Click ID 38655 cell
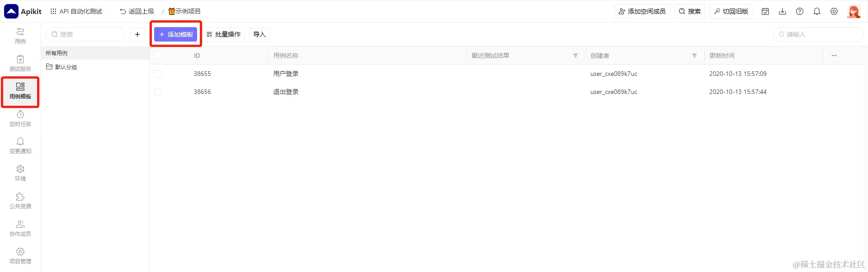Viewport: 868px width, 272px height. click(x=202, y=74)
